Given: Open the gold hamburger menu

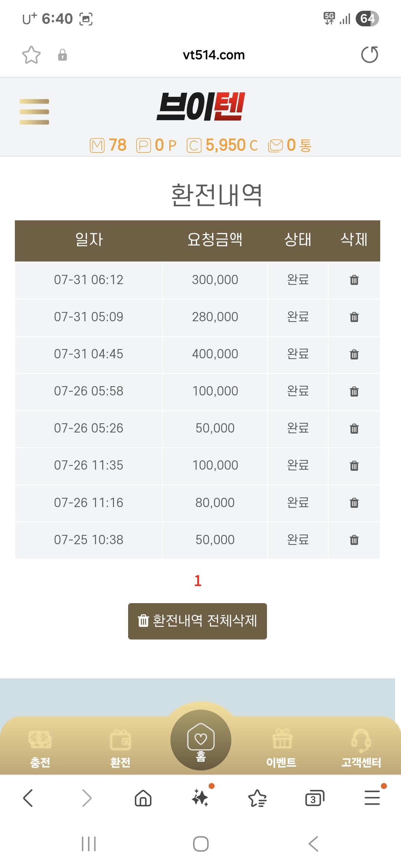Looking at the screenshot, I should 34,112.
